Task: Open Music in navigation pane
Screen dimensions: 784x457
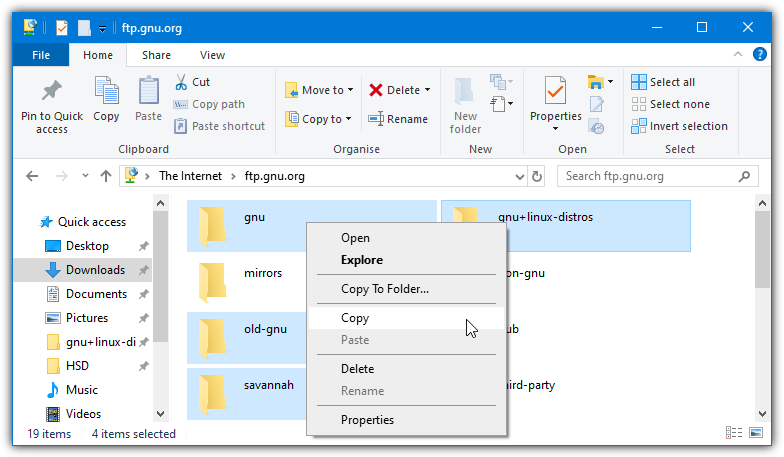Action: (x=82, y=390)
